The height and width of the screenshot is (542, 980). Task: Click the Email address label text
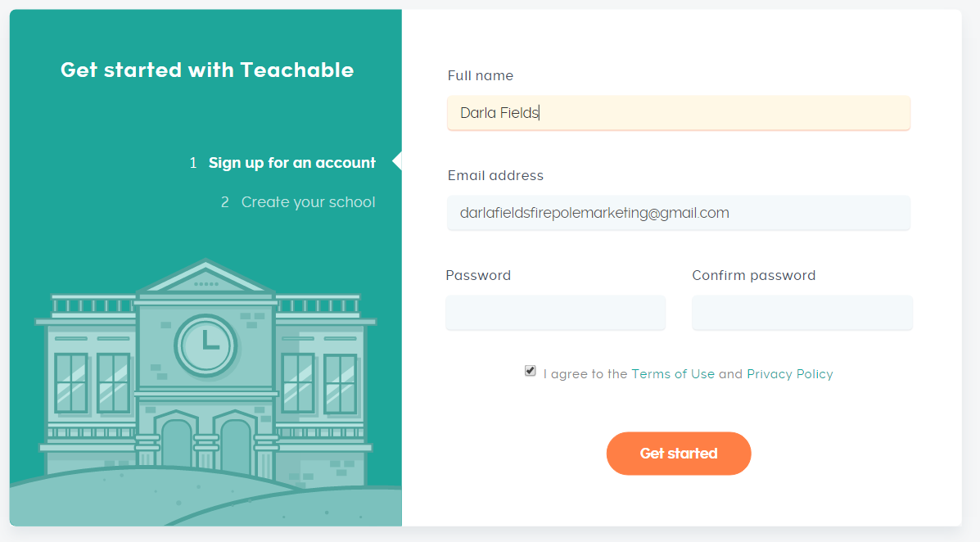point(495,176)
